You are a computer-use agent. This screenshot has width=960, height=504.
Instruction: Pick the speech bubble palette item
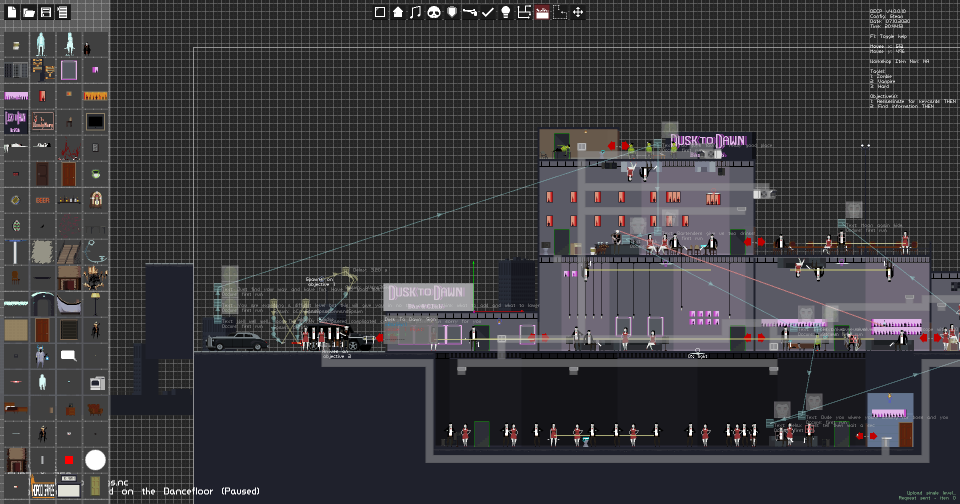point(69,355)
